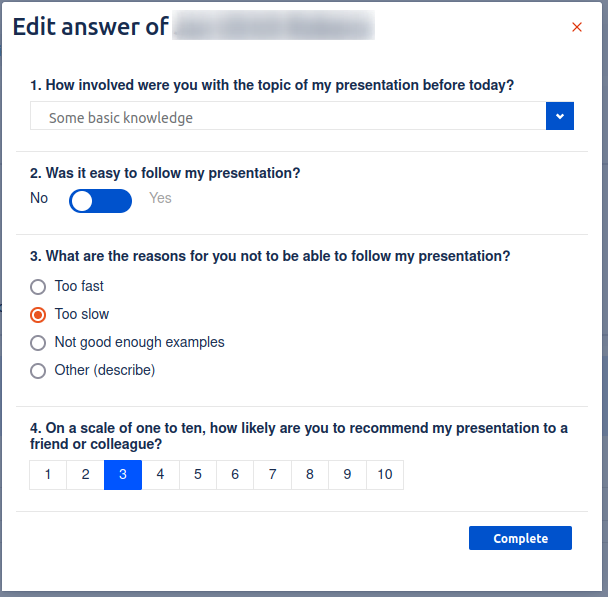The width and height of the screenshot is (608, 597).
Task: Set recommendation score to 8
Action: [310, 474]
